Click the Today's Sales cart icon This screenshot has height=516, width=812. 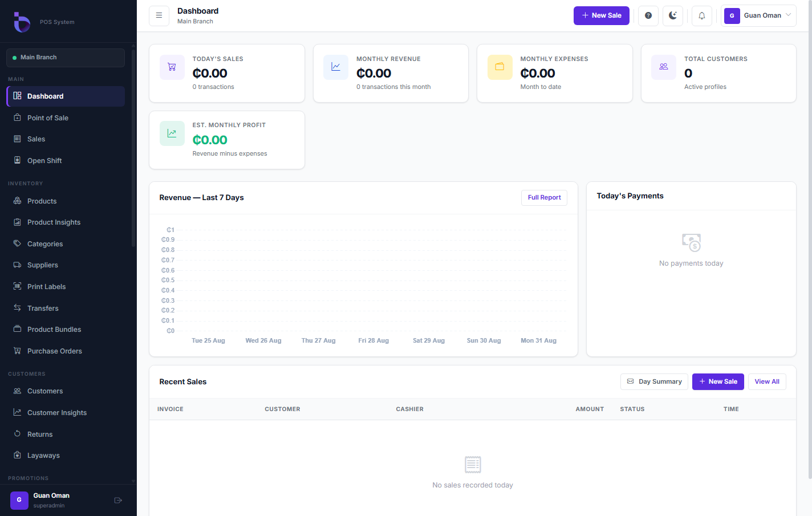172,67
